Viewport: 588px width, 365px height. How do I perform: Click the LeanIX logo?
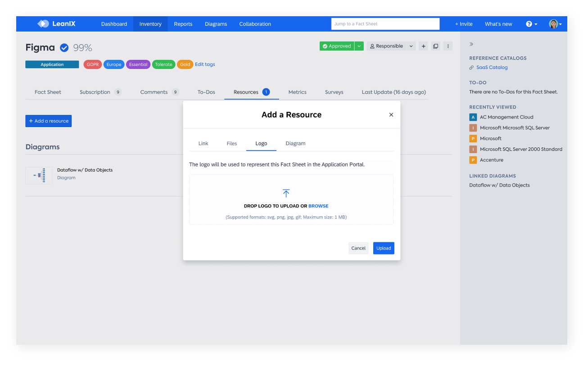(x=56, y=24)
